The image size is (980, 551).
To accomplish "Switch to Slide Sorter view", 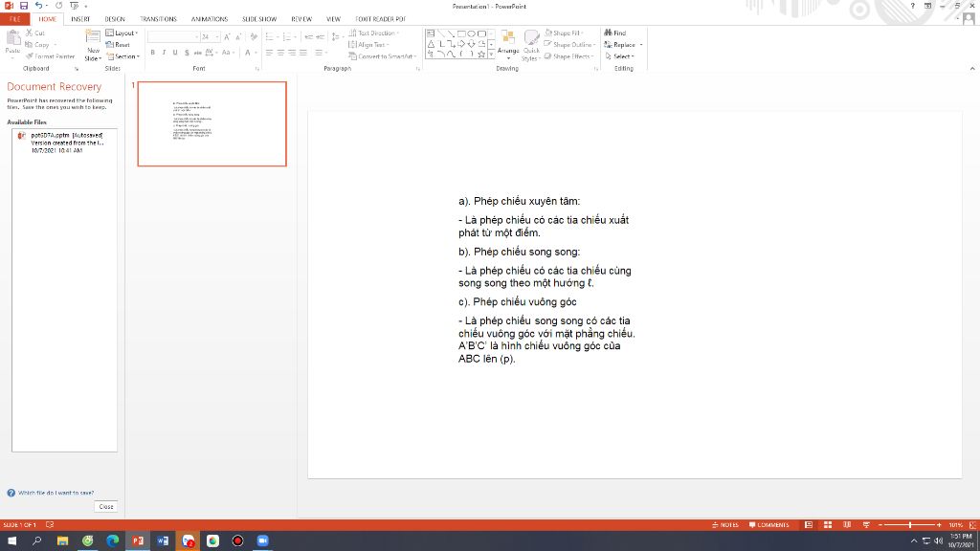I will [828, 525].
